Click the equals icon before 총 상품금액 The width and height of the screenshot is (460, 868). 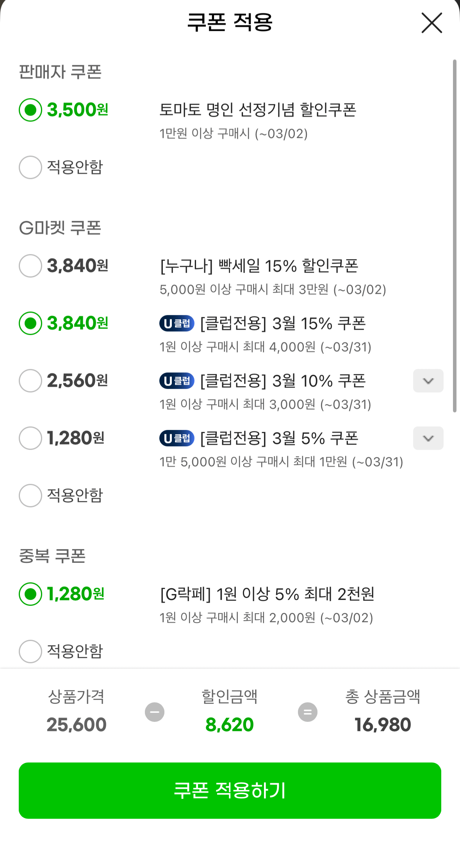coord(308,712)
